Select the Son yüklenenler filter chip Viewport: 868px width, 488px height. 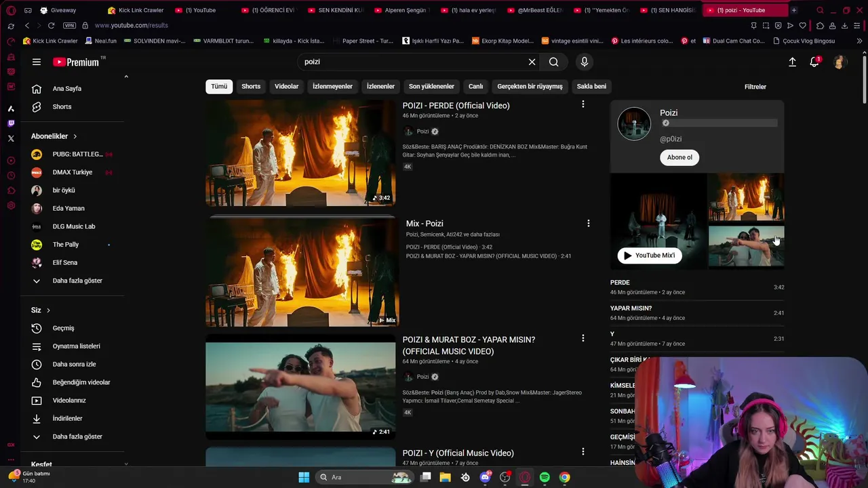[431, 86]
